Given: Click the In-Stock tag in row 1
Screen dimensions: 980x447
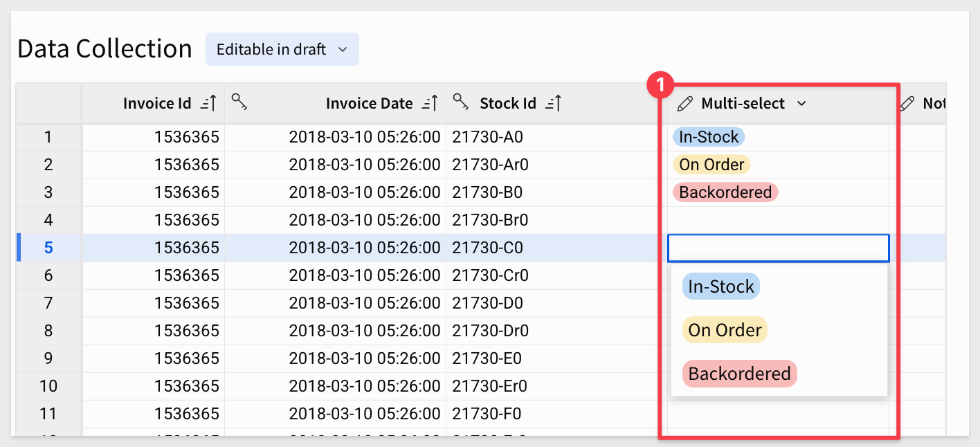Looking at the screenshot, I should (x=709, y=137).
